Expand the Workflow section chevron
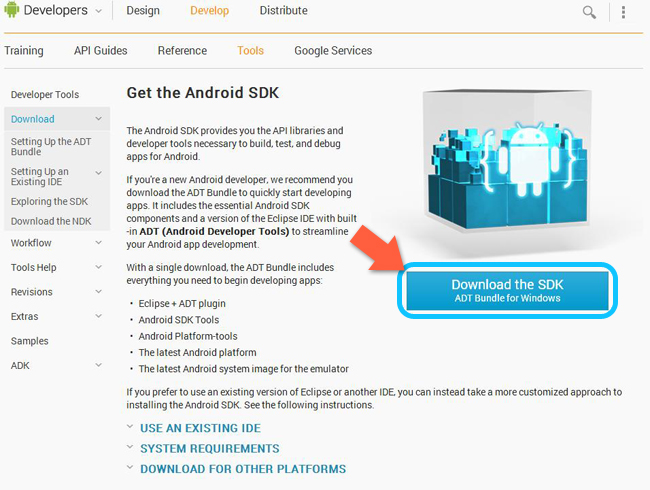Image resolution: width=650 pixels, height=490 pixels. pos(99,243)
